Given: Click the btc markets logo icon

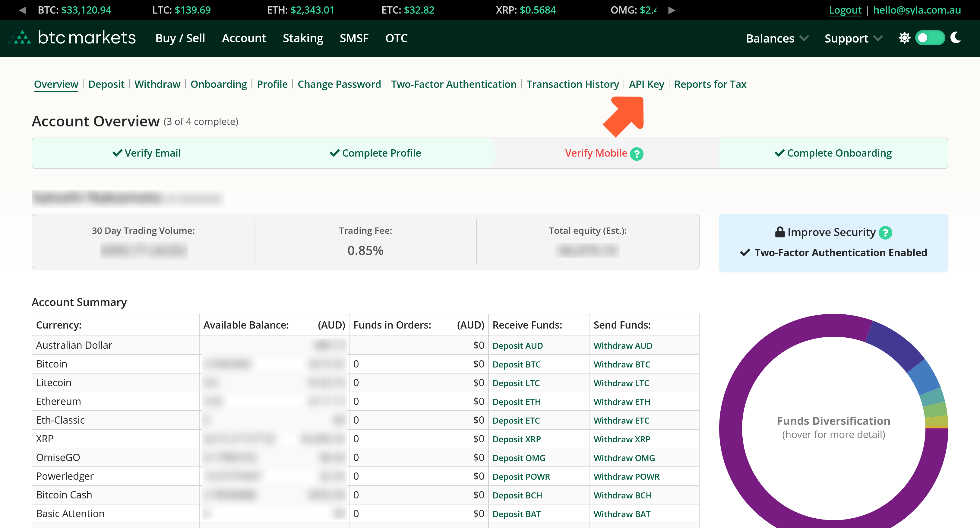Looking at the screenshot, I should [19, 37].
